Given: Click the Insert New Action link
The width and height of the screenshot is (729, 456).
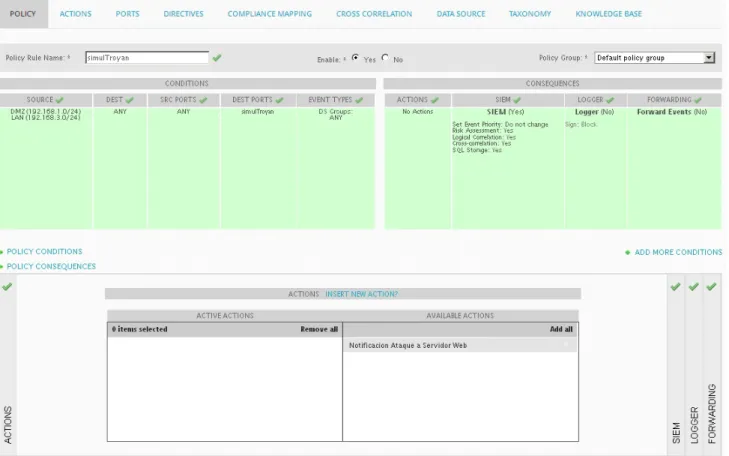Looking at the screenshot, I should (x=362, y=294).
